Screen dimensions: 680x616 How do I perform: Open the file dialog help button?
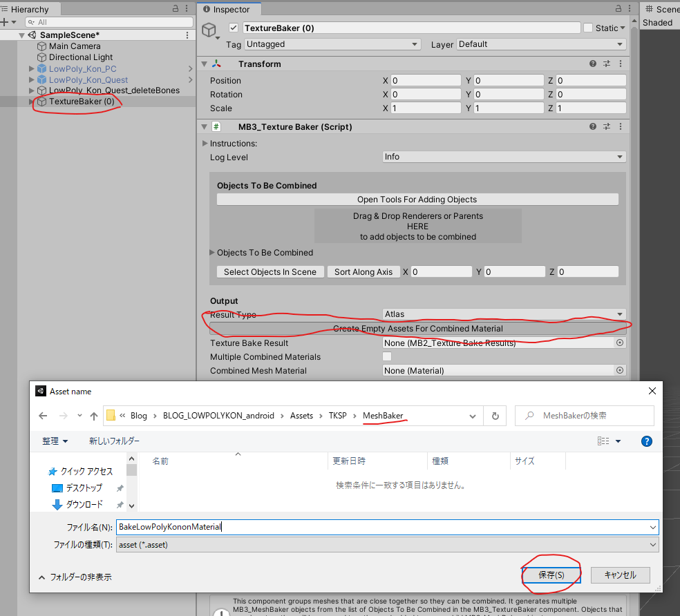pyautogui.click(x=647, y=441)
